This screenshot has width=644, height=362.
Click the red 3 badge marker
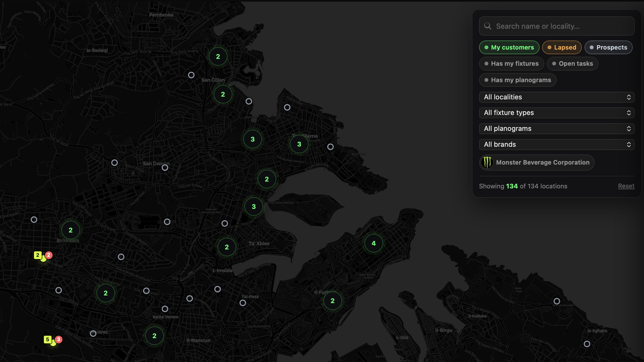pyautogui.click(x=58, y=340)
